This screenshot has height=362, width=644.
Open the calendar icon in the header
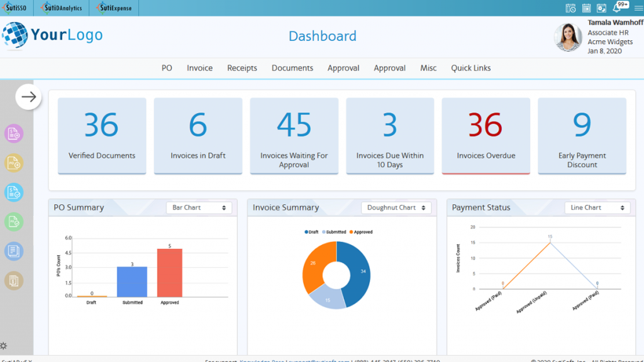586,8
